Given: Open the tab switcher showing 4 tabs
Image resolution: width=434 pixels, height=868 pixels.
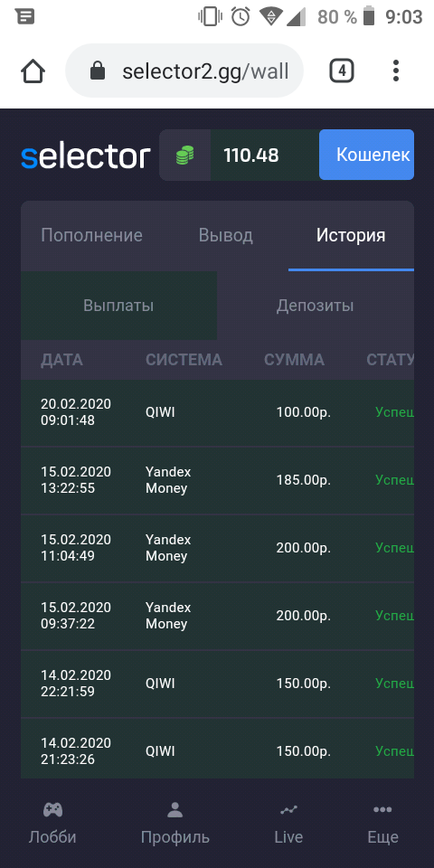Looking at the screenshot, I should coord(342,71).
